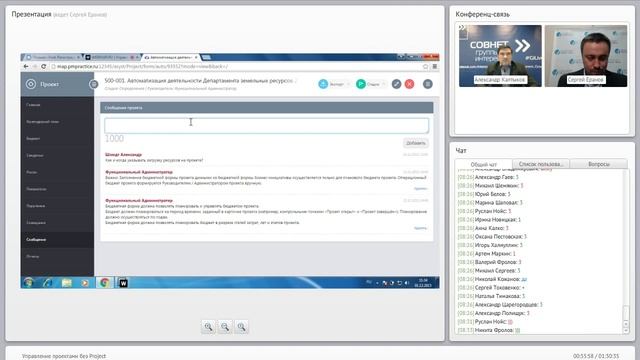Select Сообщения in the project sidebar
The height and width of the screenshot is (360, 640).
57,240
